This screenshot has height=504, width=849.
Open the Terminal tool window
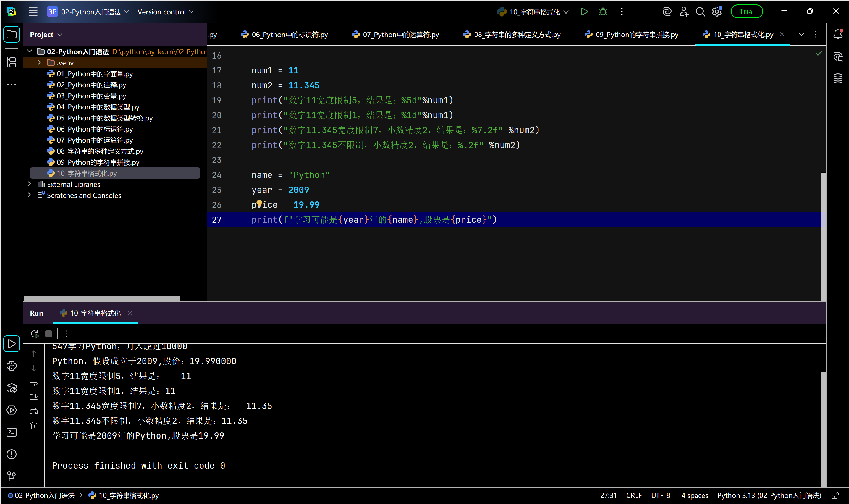tap(12, 432)
